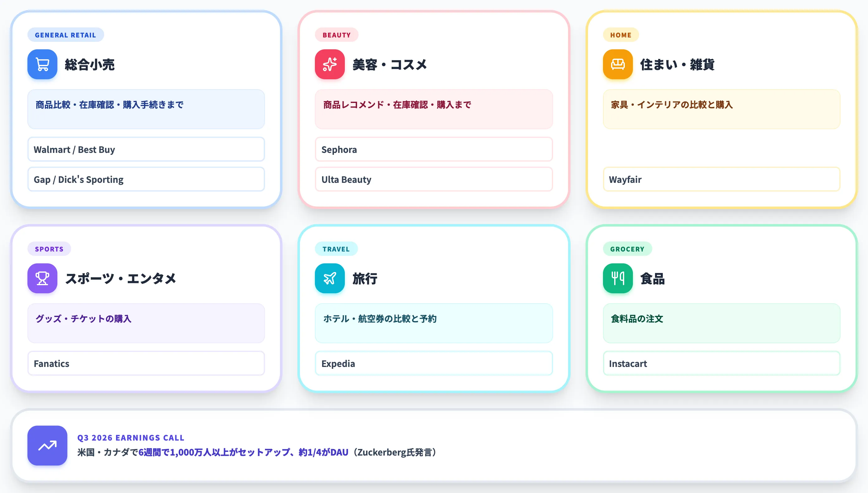Click the 総合小売 card heading
The height and width of the screenshot is (493, 868).
click(x=90, y=64)
